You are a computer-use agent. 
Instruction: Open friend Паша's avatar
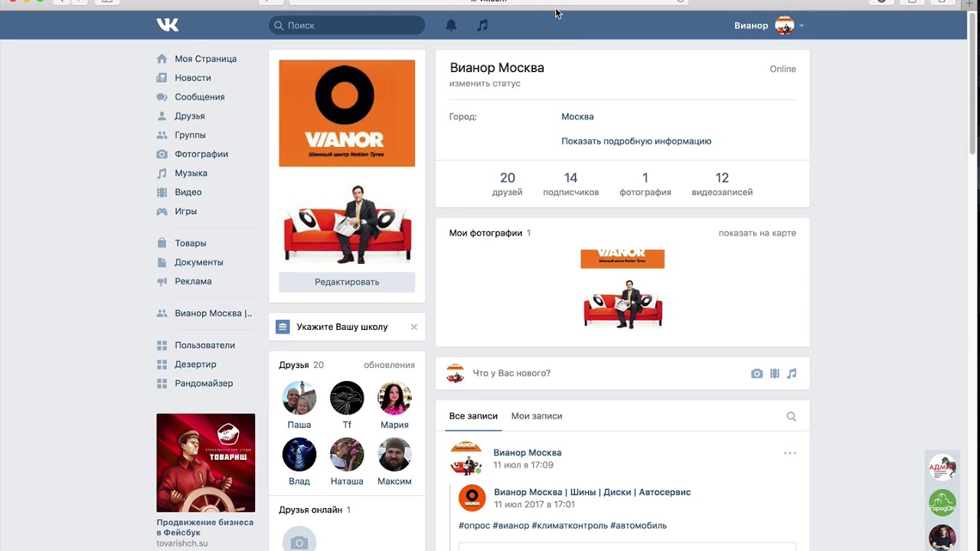299,398
